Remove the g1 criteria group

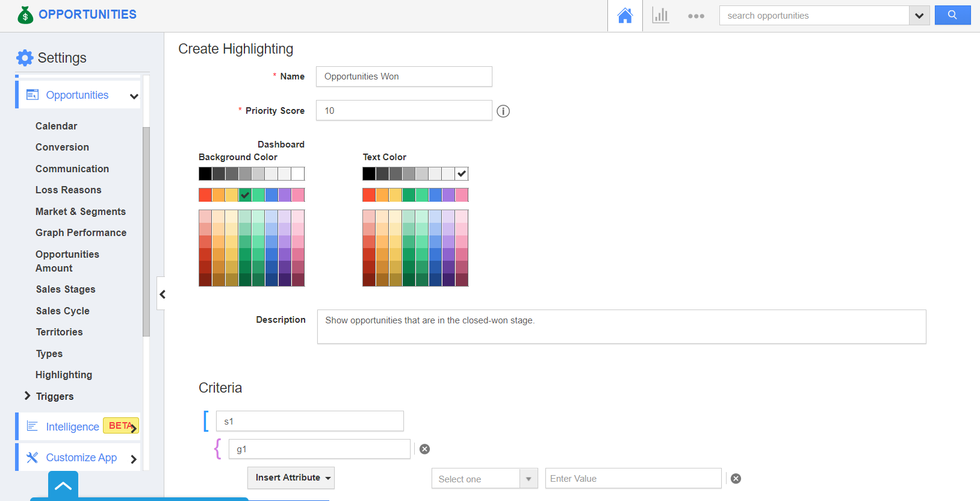(x=424, y=449)
